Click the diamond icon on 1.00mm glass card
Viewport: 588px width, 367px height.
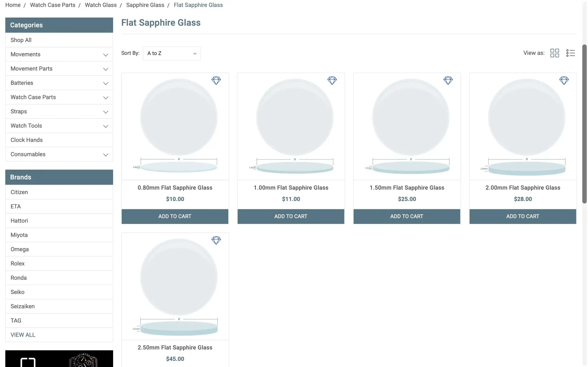(x=332, y=81)
